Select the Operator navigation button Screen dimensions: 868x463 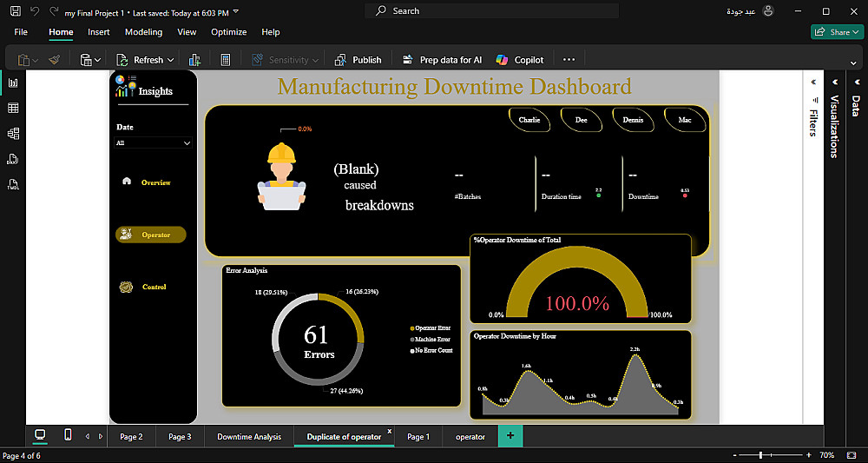click(150, 235)
